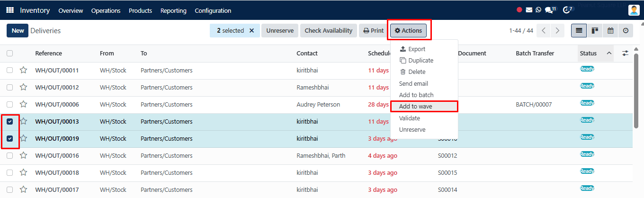Sort by the Status column header
The height and width of the screenshot is (198, 644).
click(595, 54)
